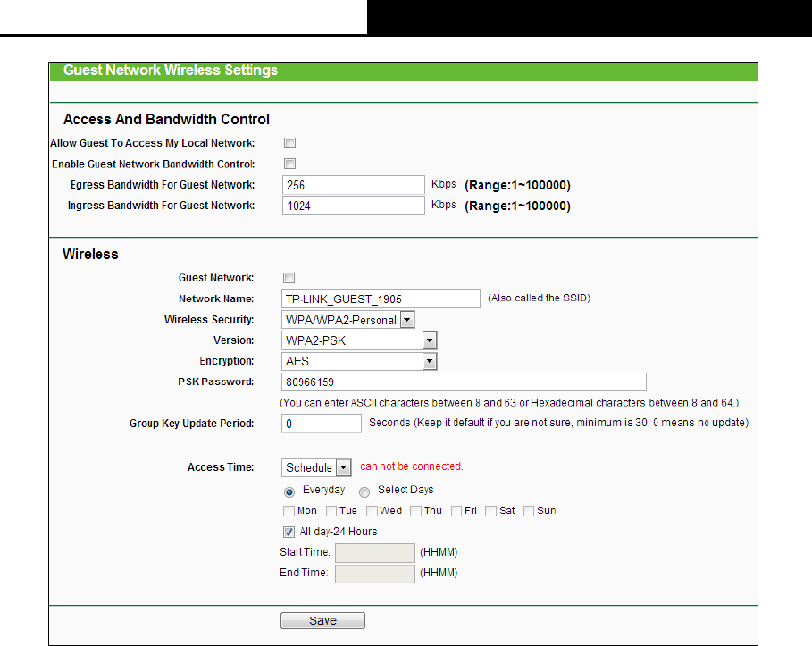Image resolution: width=812 pixels, height=646 pixels.
Task: Click the 'PSK Password:' label
Action: 216,382
